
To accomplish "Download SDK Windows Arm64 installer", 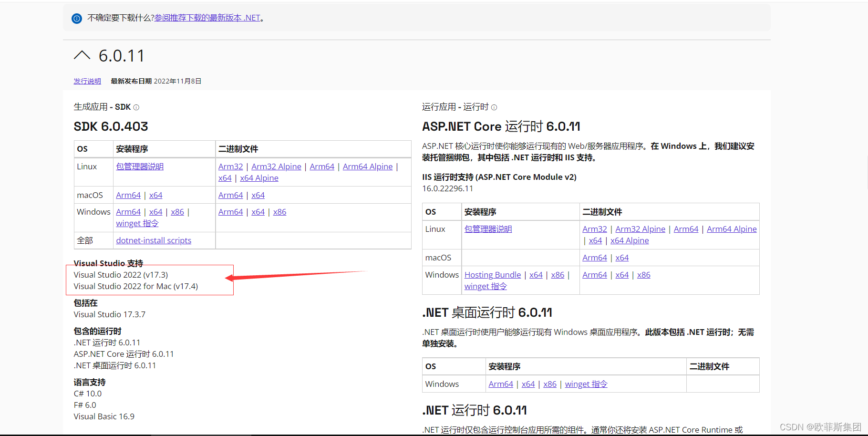I will 128,212.
